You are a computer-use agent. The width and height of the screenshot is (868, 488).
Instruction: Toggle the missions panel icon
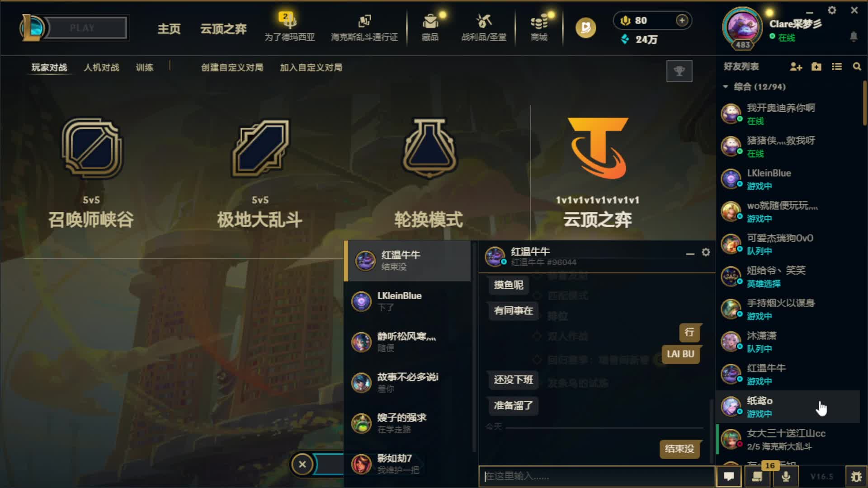click(x=757, y=476)
